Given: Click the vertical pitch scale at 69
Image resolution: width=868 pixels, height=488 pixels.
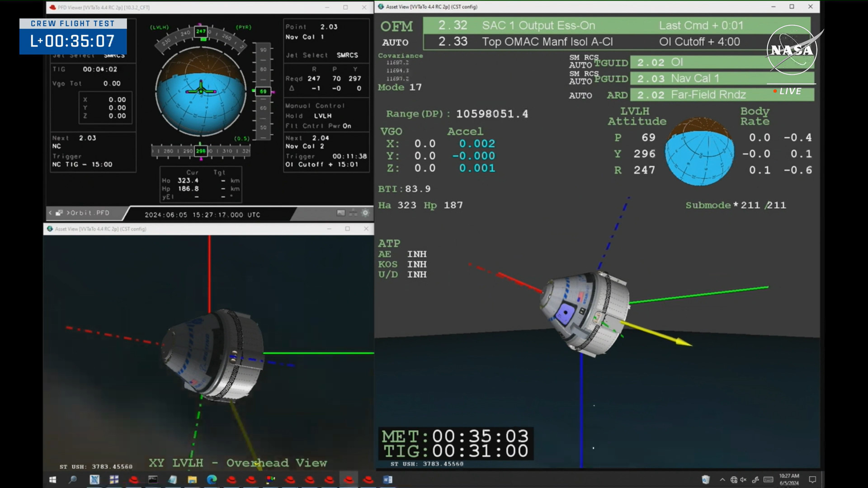Looking at the screenshot, I should tap(263, 91).
